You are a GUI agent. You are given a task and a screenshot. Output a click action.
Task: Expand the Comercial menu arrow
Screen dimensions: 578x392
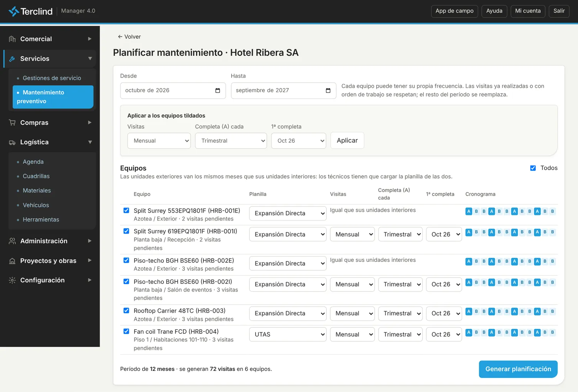pos(90,39)
